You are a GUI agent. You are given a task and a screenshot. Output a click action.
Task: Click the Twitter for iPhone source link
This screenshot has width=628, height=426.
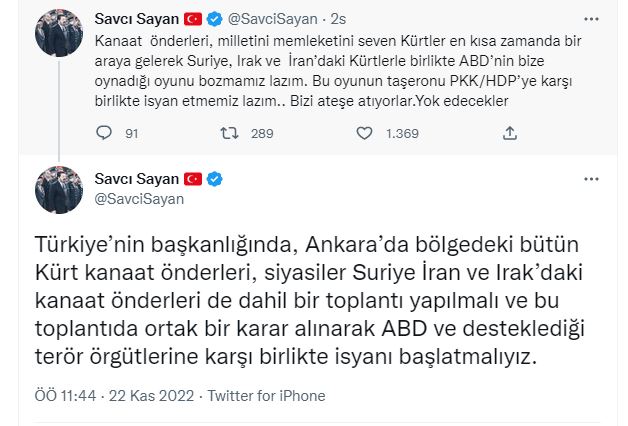coord(266,396)
